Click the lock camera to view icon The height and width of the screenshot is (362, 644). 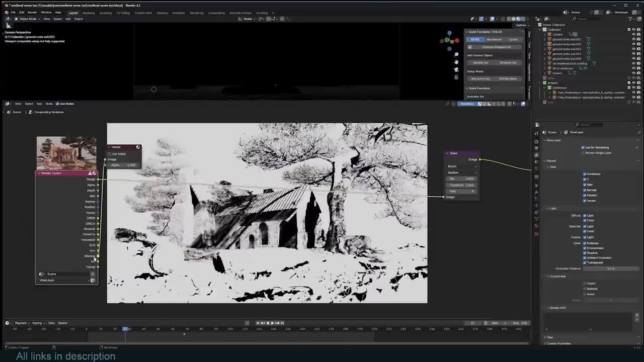click(x=456, y=77)
